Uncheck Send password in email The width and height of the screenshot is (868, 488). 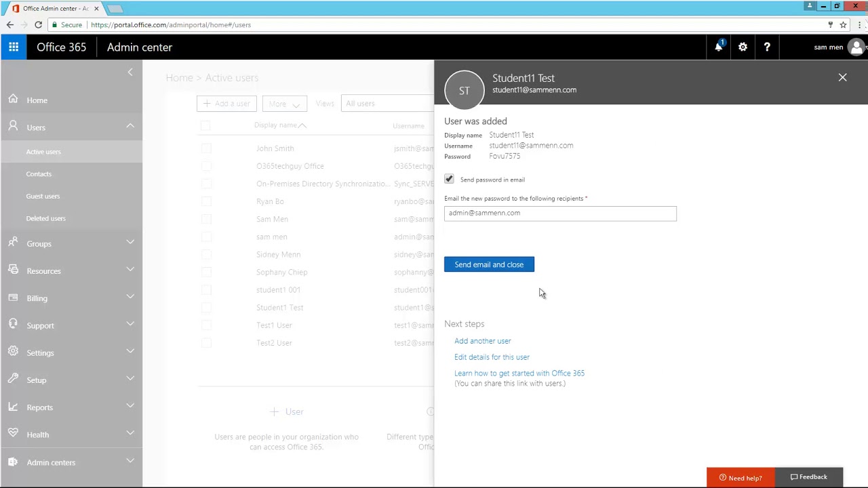click(449, 179)
